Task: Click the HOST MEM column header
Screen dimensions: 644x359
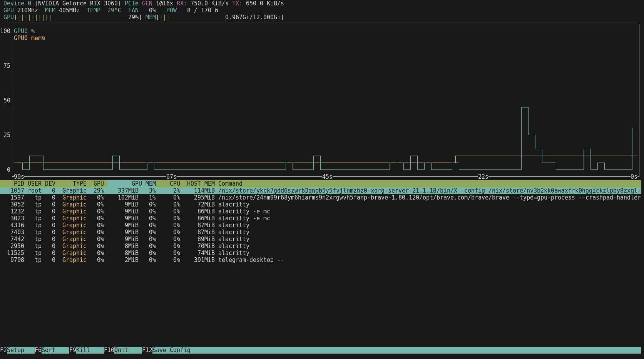Action: pos(201,184)
